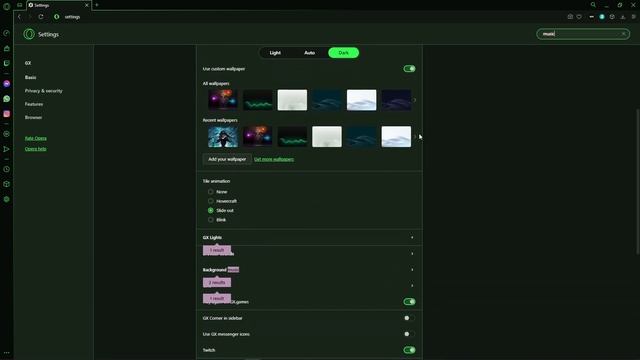This screenshot has width=640, height=360.
Task: Show next Recent wallpapers with arrow
Action: (x=415, y=136)
